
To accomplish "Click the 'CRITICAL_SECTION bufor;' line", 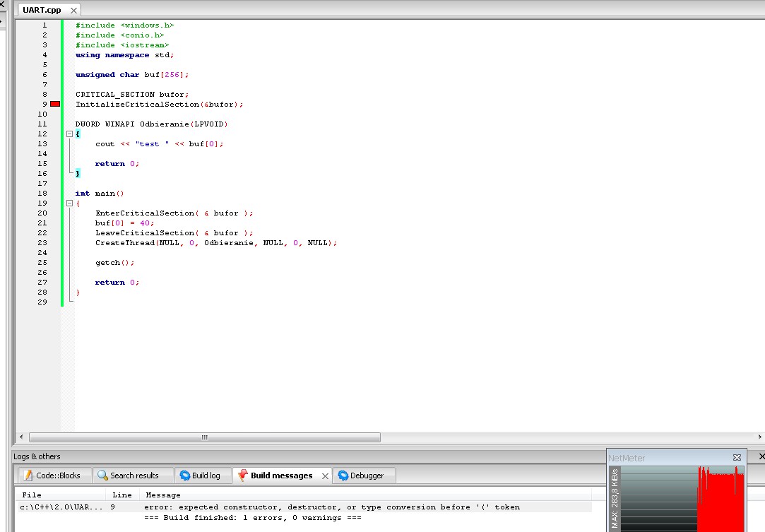I will (x=131, y=95).
